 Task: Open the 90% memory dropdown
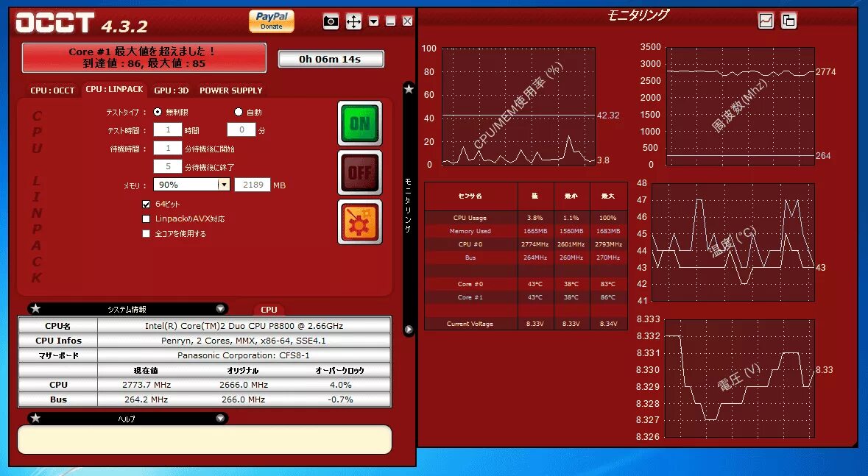tap(191, 185)
